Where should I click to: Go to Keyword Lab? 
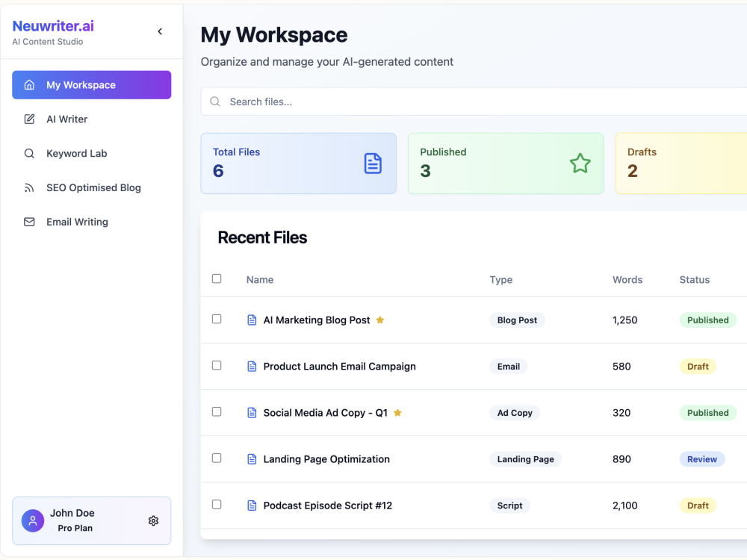(91, 153)
